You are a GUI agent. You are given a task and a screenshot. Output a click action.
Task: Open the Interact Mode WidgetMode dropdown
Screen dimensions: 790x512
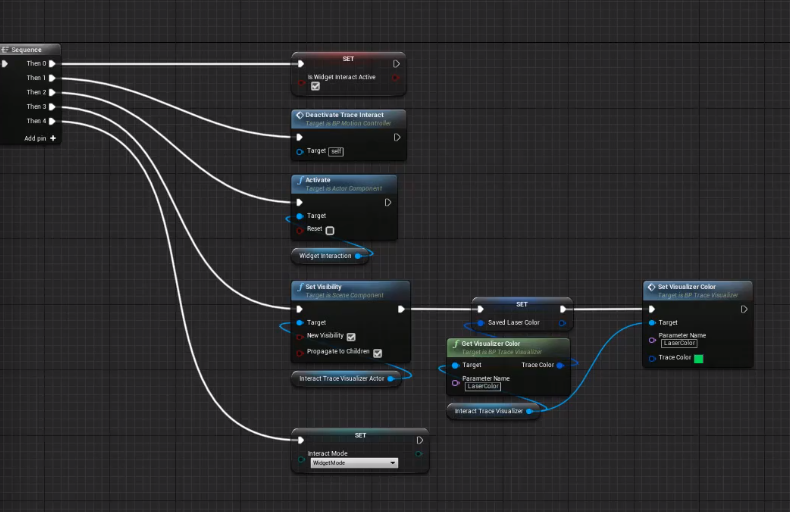pos(354,463)
